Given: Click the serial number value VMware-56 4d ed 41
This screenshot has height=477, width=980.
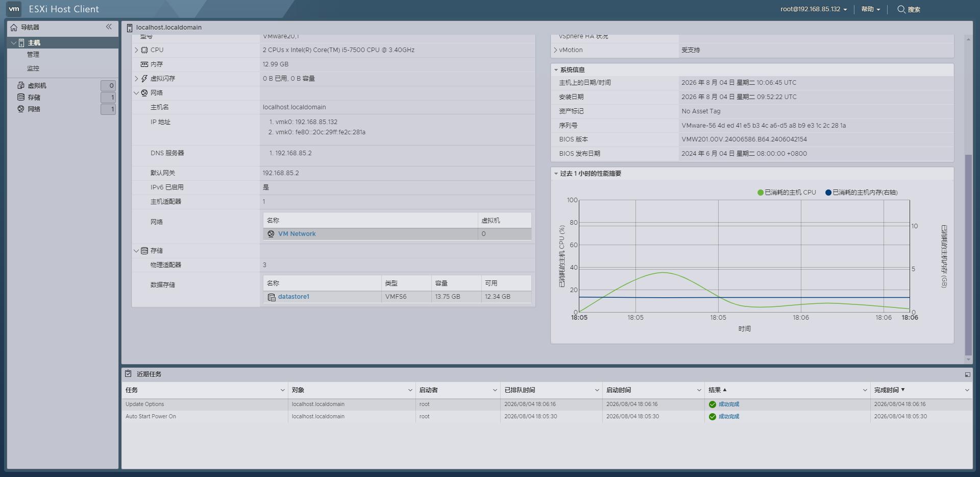Looking at the screenshot, I should [x=764, y=126].
